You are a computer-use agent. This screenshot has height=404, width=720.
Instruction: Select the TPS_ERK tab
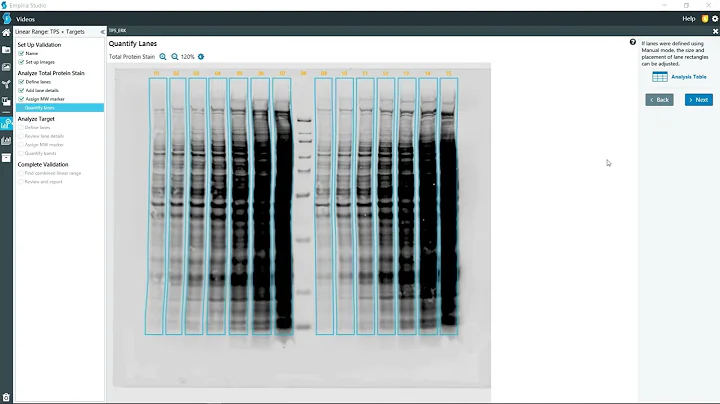pyautogui.click(x=118, y=31)
